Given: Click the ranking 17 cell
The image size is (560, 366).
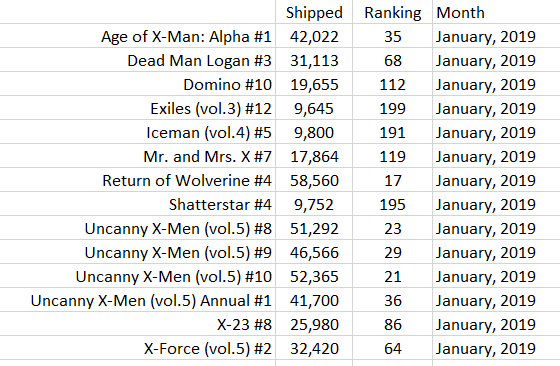Looking at the screenshot, I should [392, 180].
